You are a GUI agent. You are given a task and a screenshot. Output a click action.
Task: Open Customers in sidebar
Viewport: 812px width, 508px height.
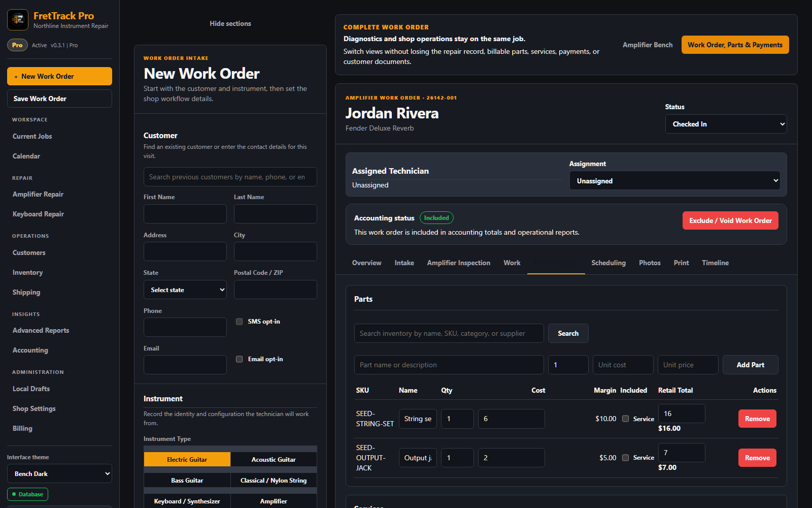click(29, 252)
